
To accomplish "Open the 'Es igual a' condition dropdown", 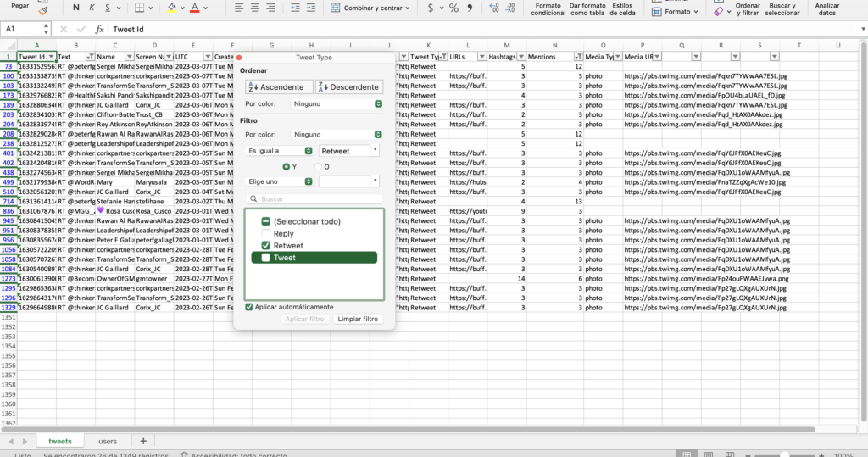I will (x=278, y=150).
